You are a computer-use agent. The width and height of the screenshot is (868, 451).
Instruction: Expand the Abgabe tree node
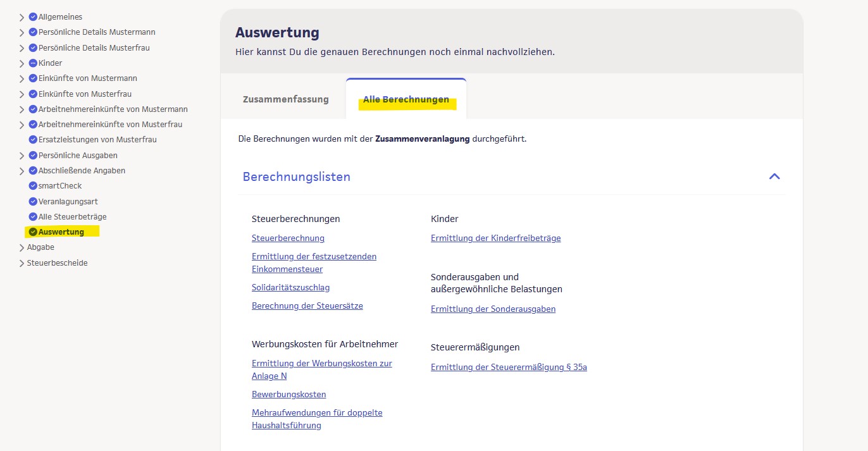tap(22, 248)
